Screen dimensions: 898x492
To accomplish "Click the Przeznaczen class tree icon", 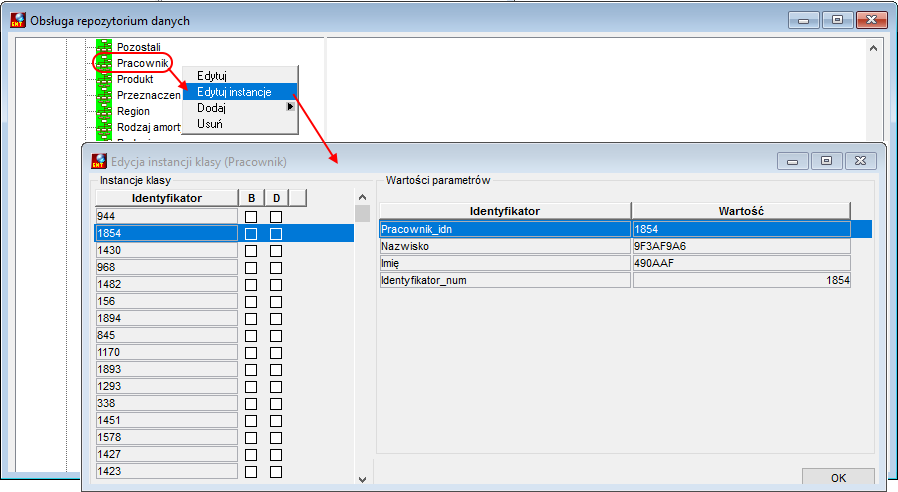I will coord(104,95).
